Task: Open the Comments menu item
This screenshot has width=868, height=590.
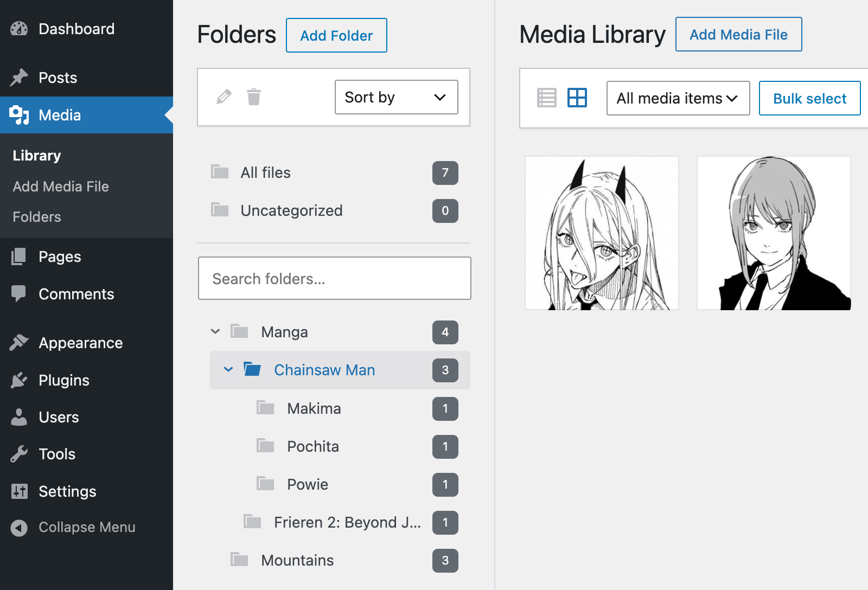Action: pyautogui.click(x=86, y=294)
